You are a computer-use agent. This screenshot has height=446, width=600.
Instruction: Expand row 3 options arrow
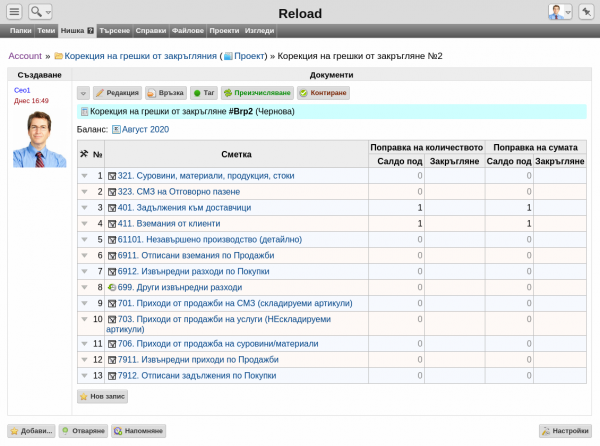84,208
